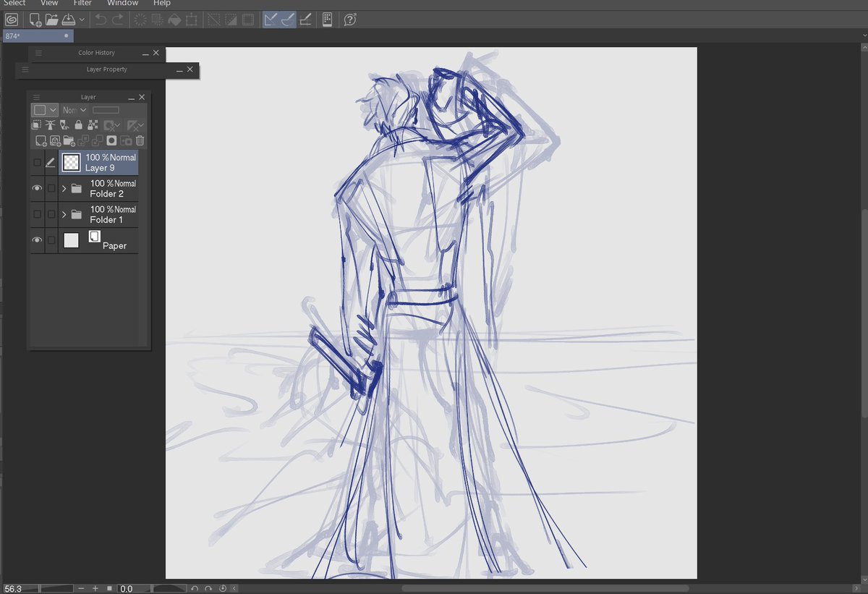Expand Folder 1 chevron
868x594 pixels.
tap(64, 214)
